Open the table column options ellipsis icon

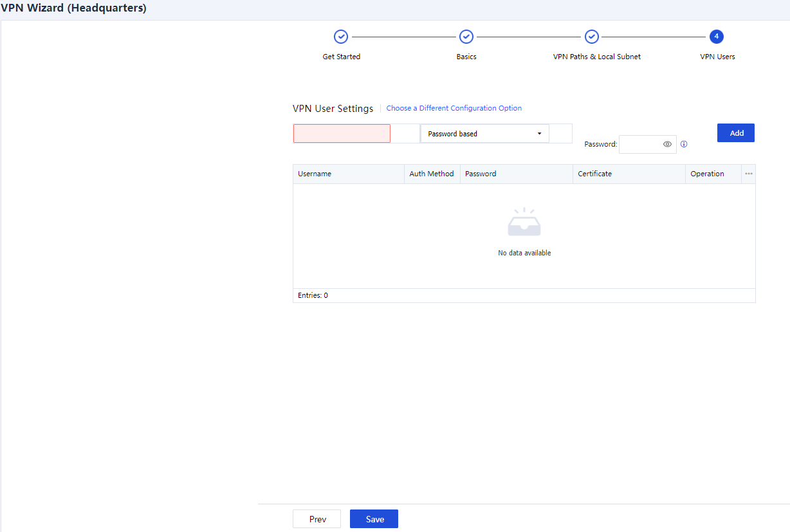[748, 174]
